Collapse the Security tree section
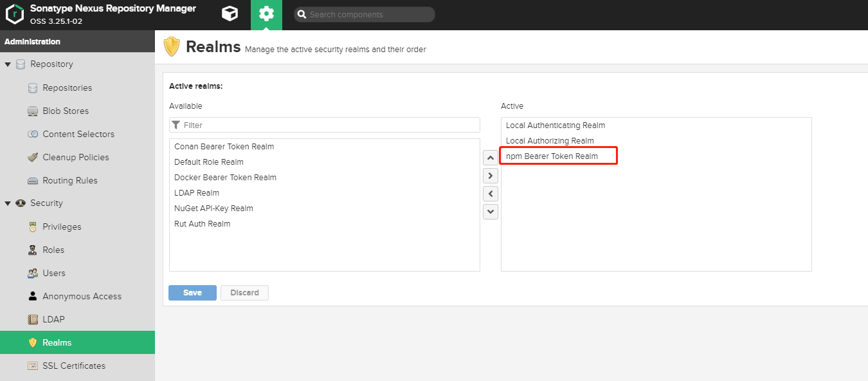The height and width of the screenshot is (381, 868). tap(8, 203)
